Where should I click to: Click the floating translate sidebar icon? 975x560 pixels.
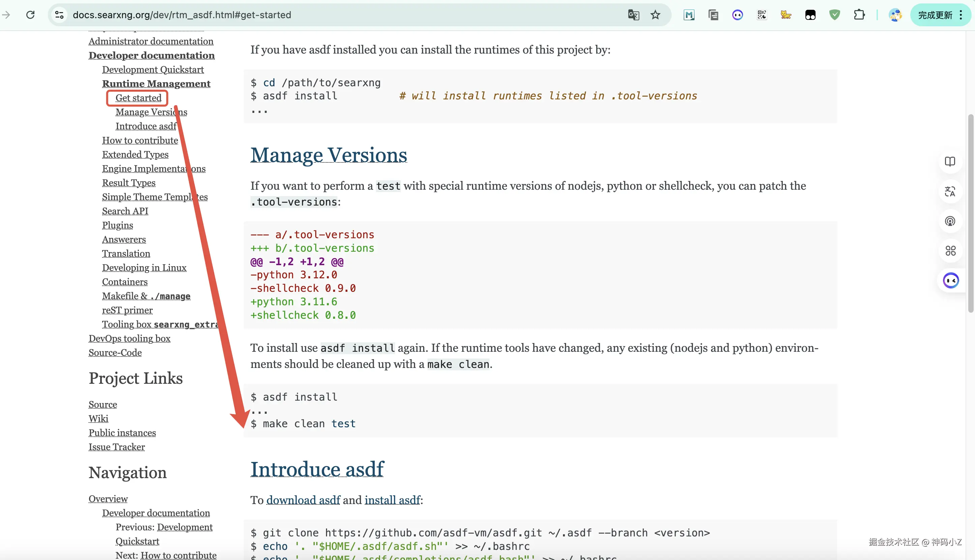950,191
